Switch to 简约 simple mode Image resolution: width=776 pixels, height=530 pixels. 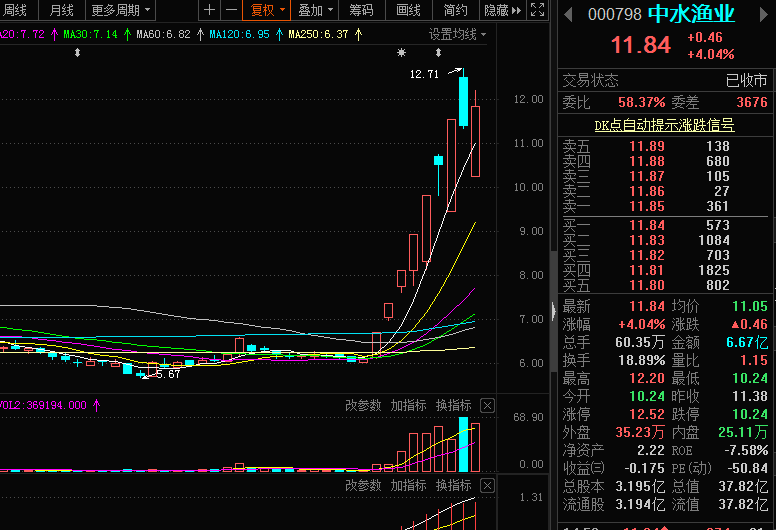tap(455, 10)
